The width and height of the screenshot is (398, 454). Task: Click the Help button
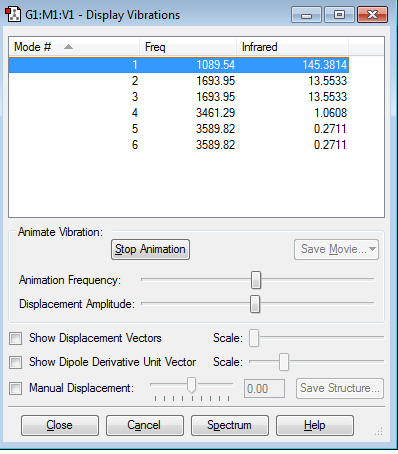(x=315, y=425)
